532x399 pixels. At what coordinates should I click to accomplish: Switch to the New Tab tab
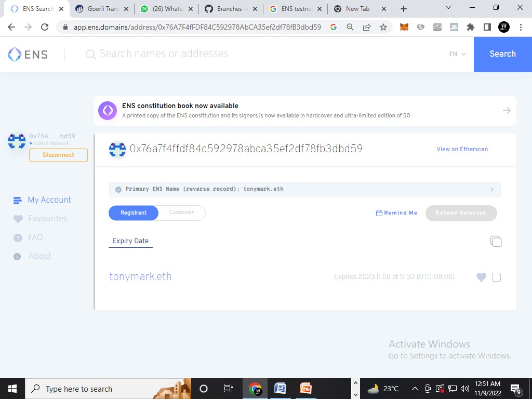(x=360, y=9)
